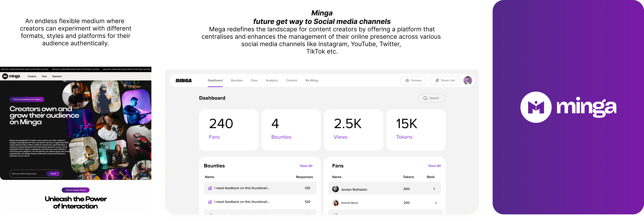Open the 4 Bounties stat card
This screenshot has width=644, height=221.
coord(291,130)
